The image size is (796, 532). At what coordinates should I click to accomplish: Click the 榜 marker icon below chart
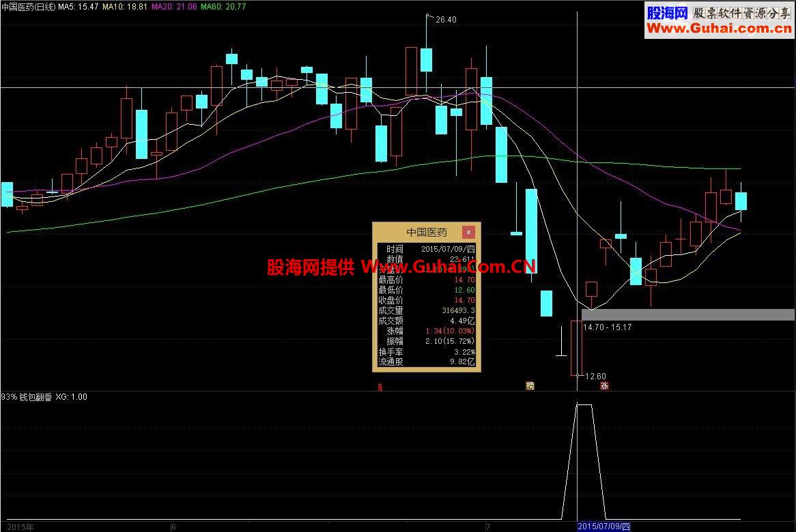click(x=530, y=386)
